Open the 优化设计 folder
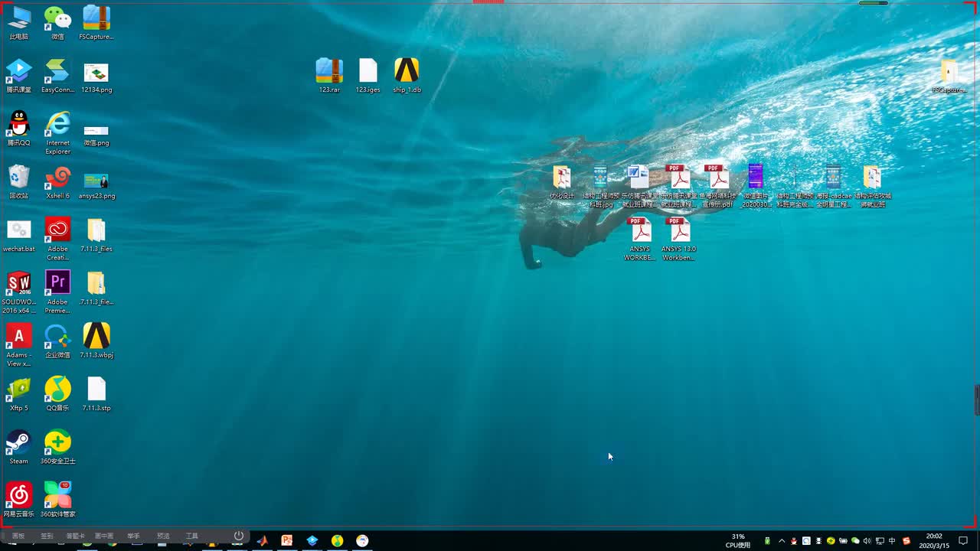The width and height of the screenshot is (980, 551). coord(562,182)
